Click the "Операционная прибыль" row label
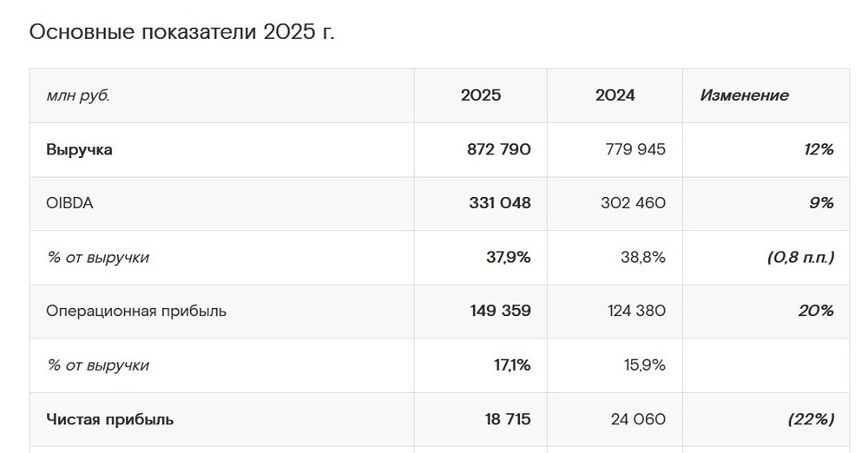This screenshot has width=868, height=453. pos(136,311)
